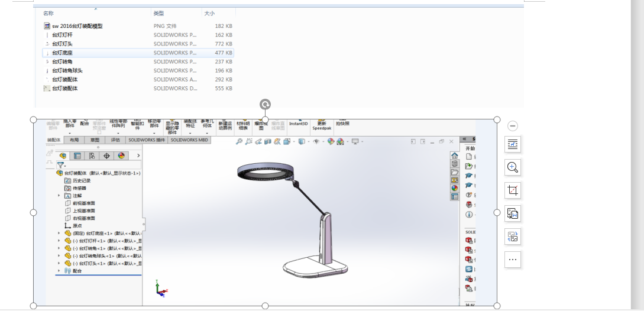Switch to the 布局 command tab

[74, 140]
